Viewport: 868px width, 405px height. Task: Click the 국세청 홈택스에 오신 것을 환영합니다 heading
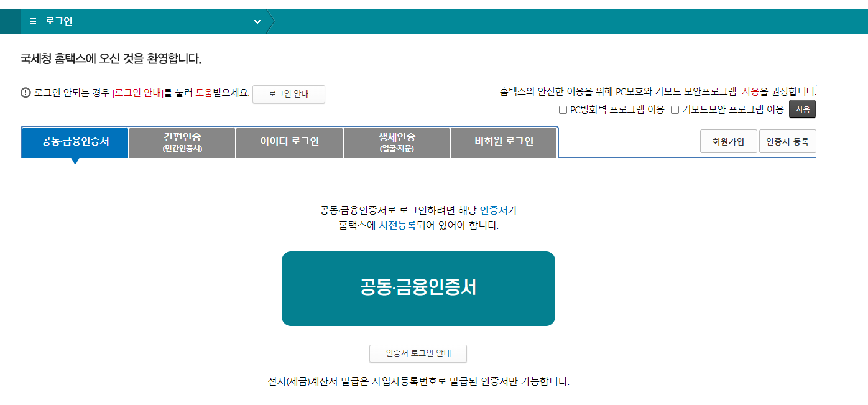[x=111, y=59]
